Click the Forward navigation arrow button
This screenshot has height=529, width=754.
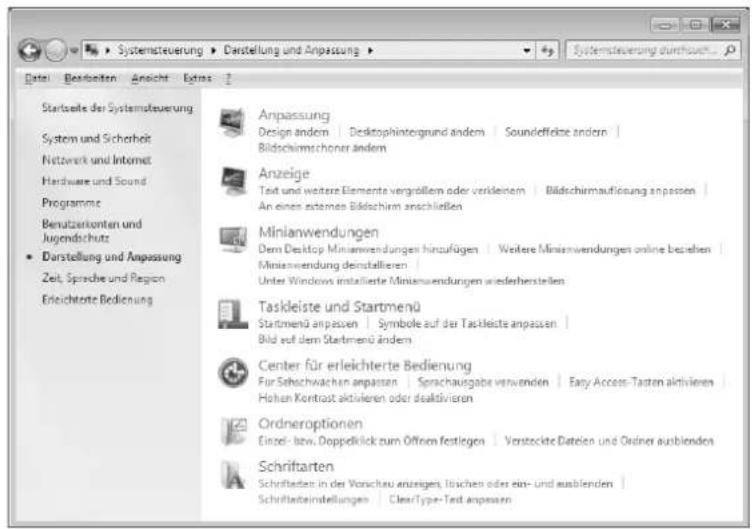pyautogui.click(x=55, y=50)
